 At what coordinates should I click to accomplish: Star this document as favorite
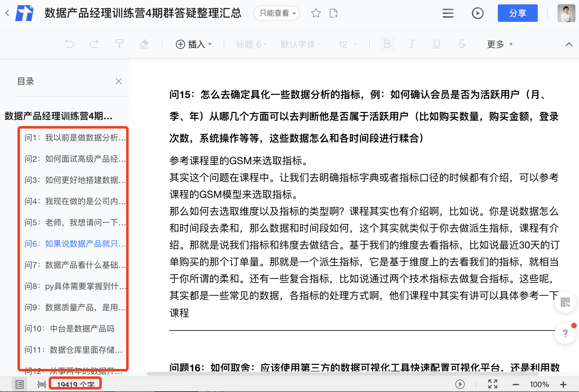click(316, 13)
